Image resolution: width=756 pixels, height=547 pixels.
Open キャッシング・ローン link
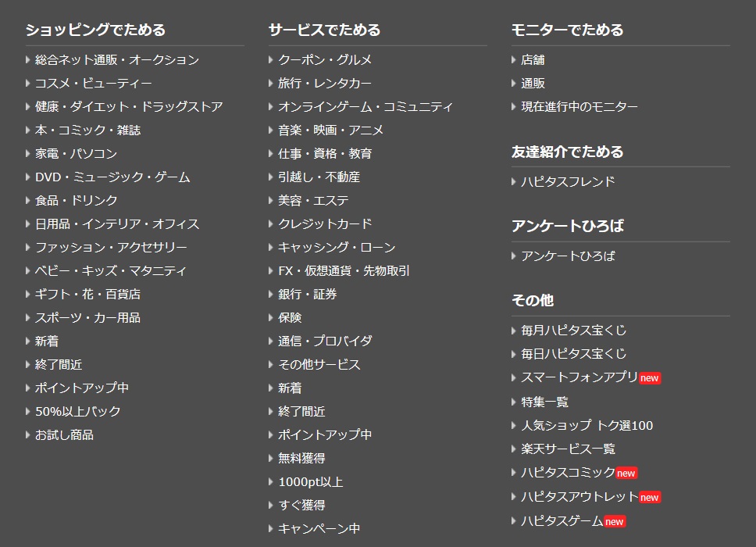(337, 248)
